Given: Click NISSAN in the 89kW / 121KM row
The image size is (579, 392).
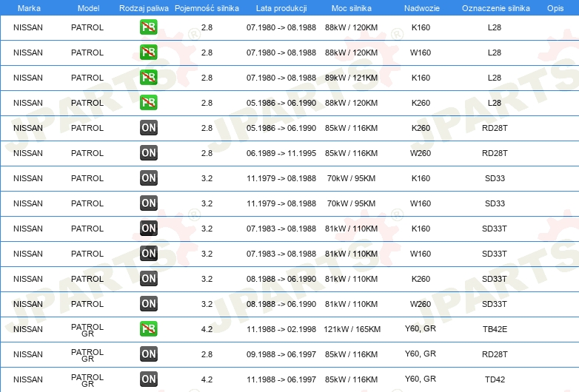Looking at the screenshot, I should (x=28, y=78).
